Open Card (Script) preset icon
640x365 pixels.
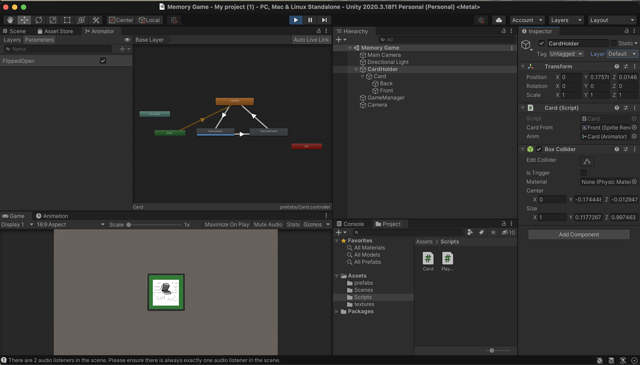tap(626, 108)
